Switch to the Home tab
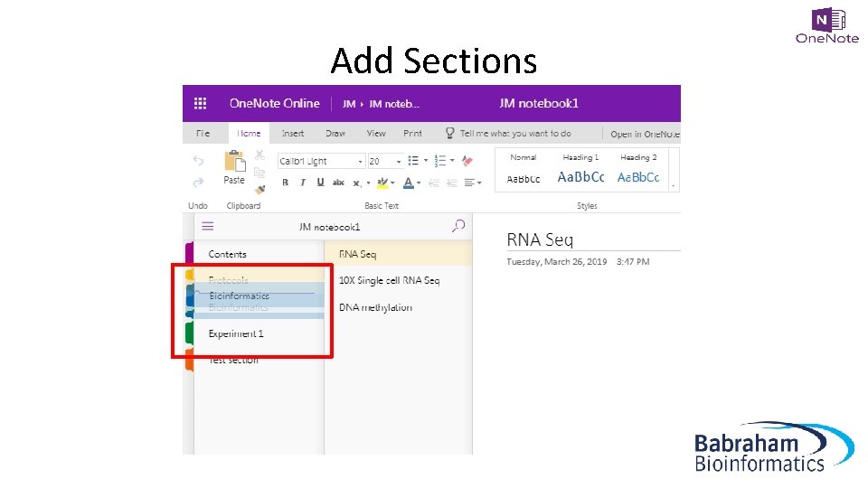 (249, 134)
